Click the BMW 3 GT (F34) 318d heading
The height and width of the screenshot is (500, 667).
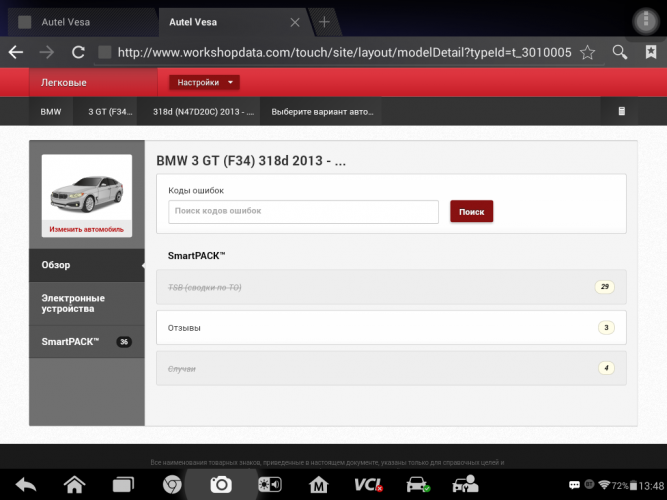251,161
